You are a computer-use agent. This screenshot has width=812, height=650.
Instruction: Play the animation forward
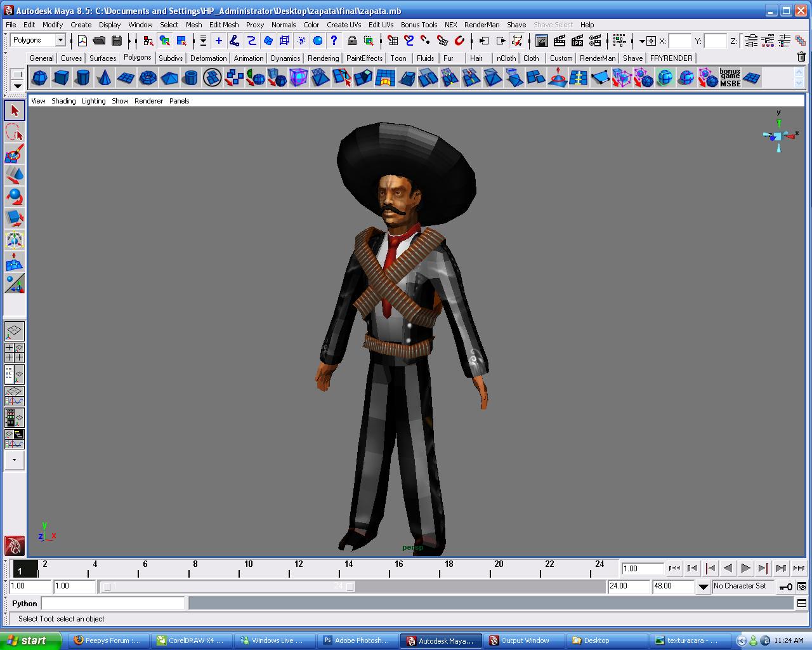point(746,568)
